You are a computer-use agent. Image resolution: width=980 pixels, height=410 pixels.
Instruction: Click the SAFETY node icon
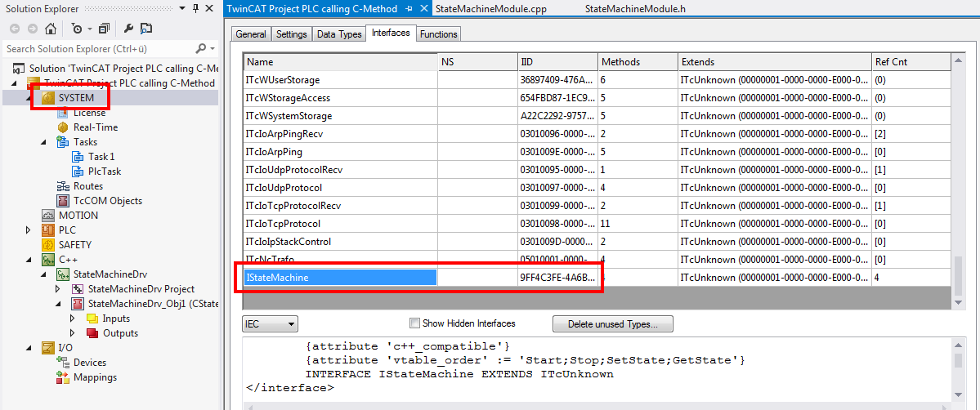[48, 244]
